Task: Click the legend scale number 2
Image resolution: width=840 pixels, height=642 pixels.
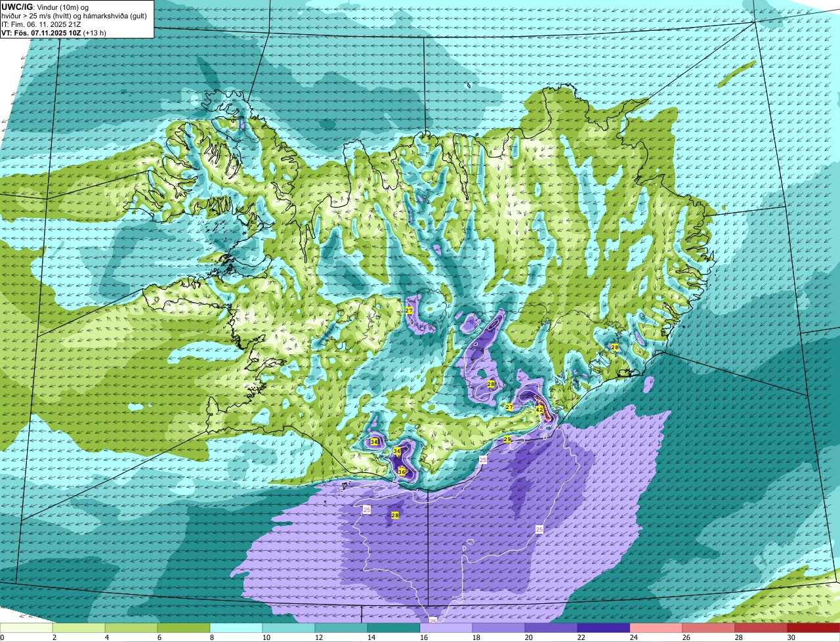Action: click(x=54, y=637)
